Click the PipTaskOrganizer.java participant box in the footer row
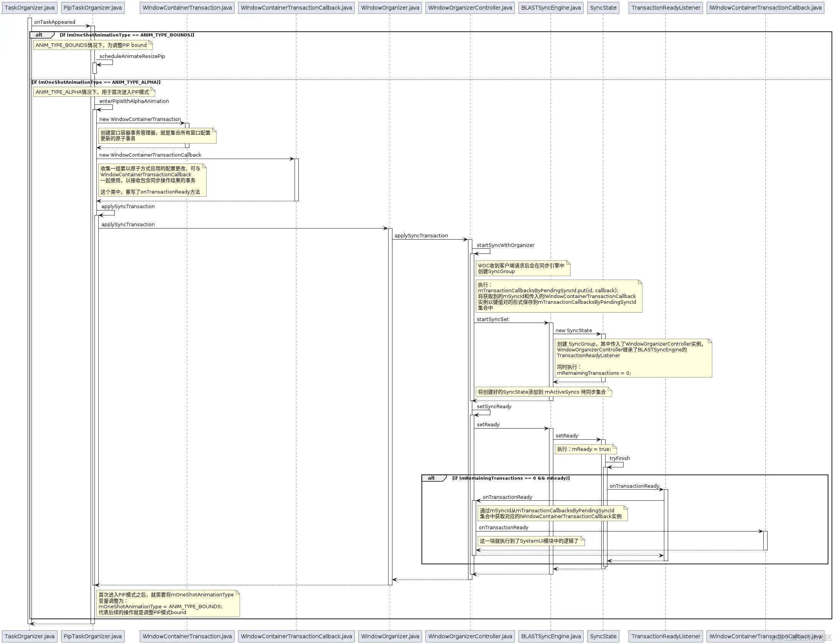This screenshot has height=644, width=834. coord(93,636)
